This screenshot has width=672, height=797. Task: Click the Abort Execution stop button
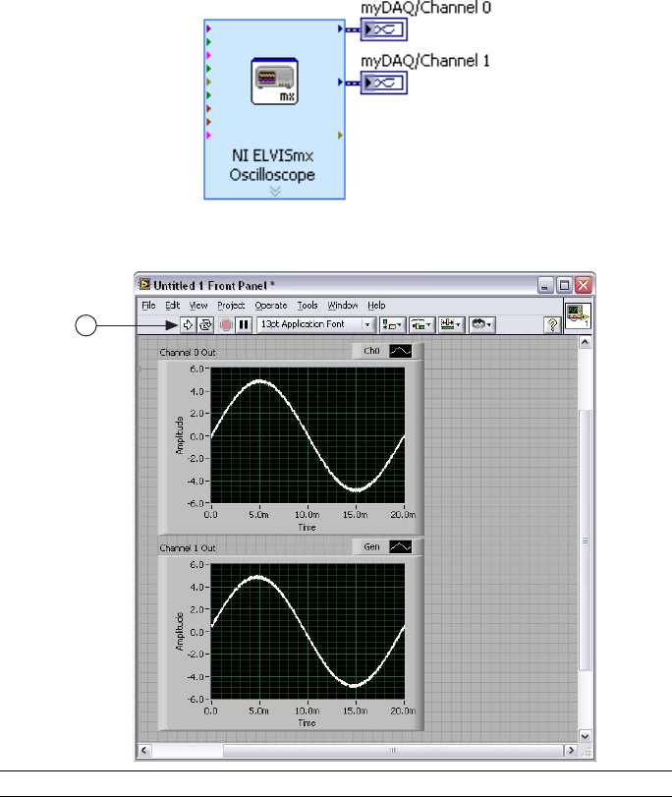pos(226,325)
